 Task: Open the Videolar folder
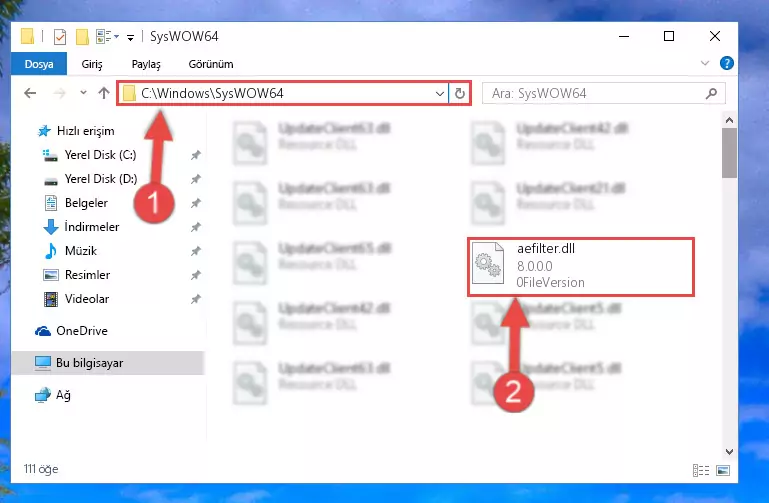[87, 299]
